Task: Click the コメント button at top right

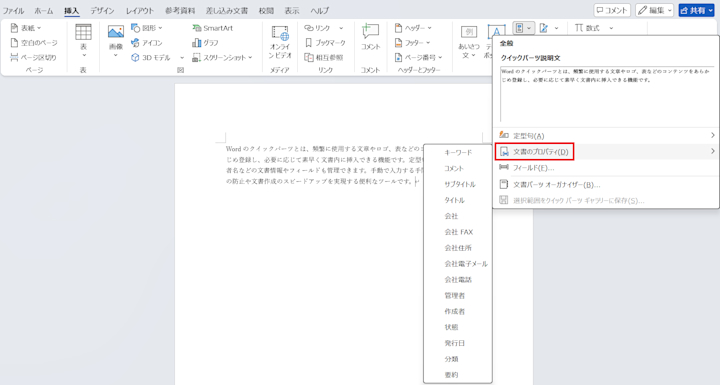Action: click(x=612, y=10)
